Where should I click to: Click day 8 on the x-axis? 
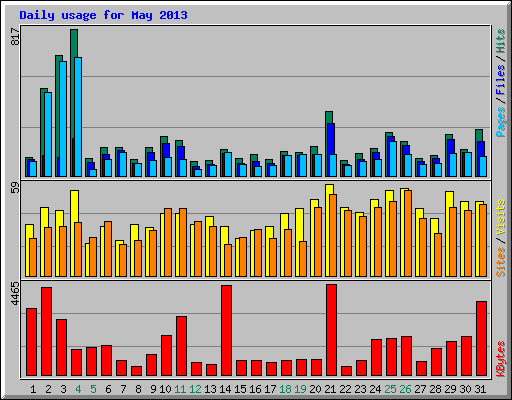click(x=138, y=389)
